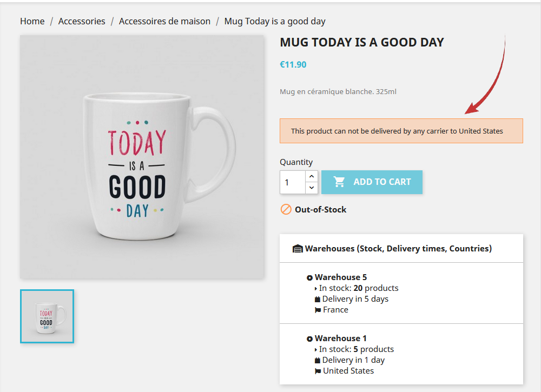Click the Out-of-Stock prohibited icon
Viewport: 541px width, 392px height.
point(286,209)
